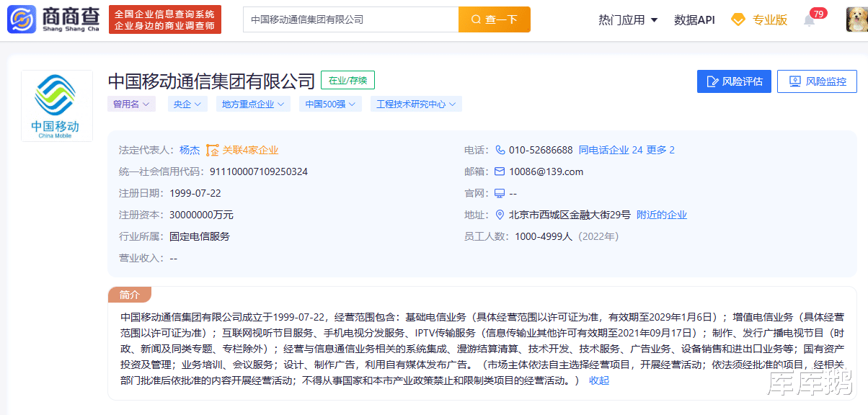868x415 pixels.
Task: Collapse the description with 收起 link
Action: 599,380
